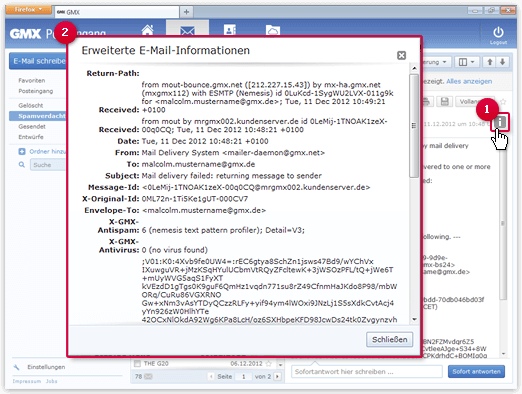
Task: Click the info icon for extended email headers
Action: [x=500, y=122]
